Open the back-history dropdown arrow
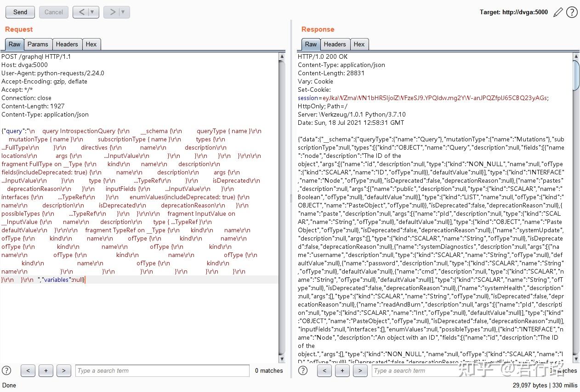The image size is (580, 392). pos(93,12)
